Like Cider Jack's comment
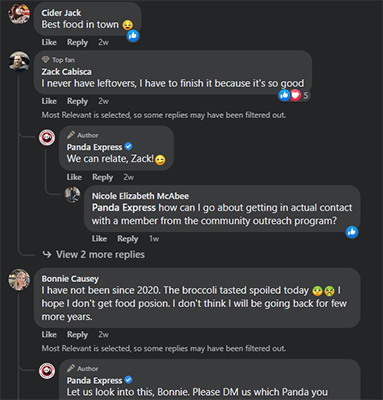The width and height of the screenshot is (383, 400). (x=49, y=42)
